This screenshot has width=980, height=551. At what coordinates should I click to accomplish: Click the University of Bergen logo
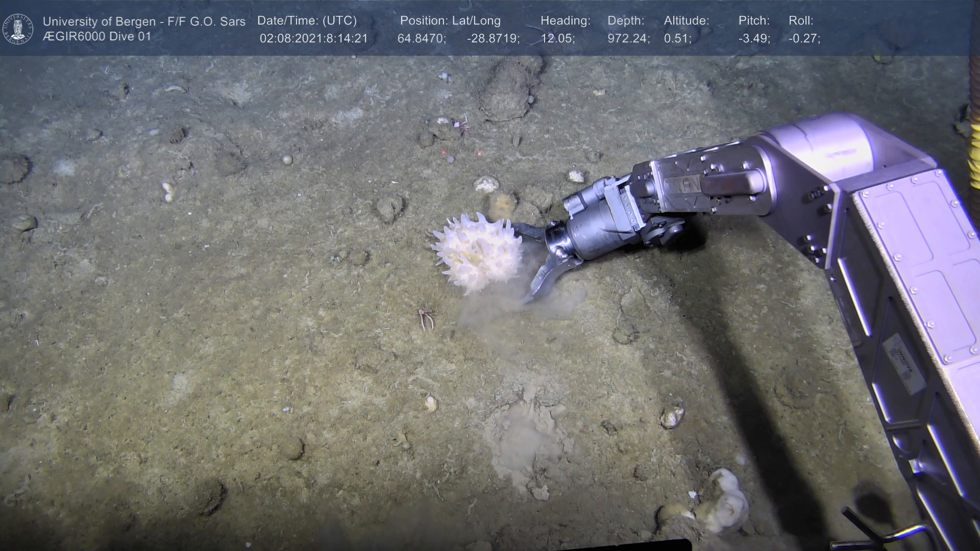tap(18, 29)
